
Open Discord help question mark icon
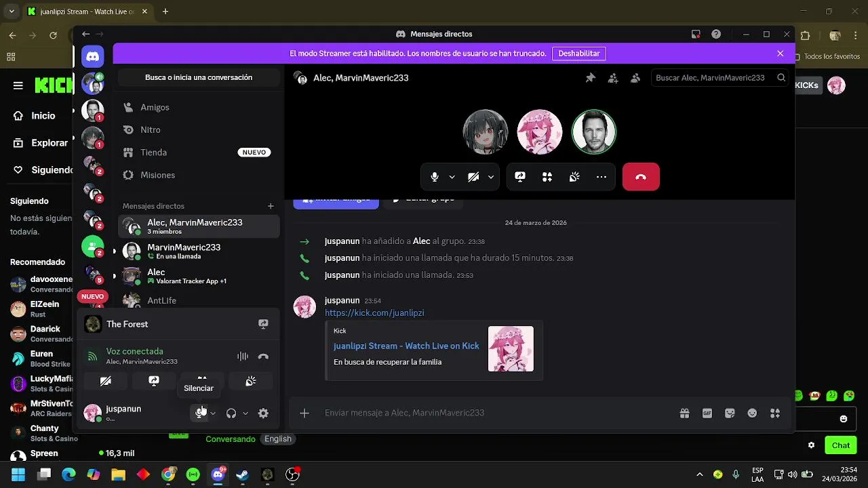pos(716,34)
